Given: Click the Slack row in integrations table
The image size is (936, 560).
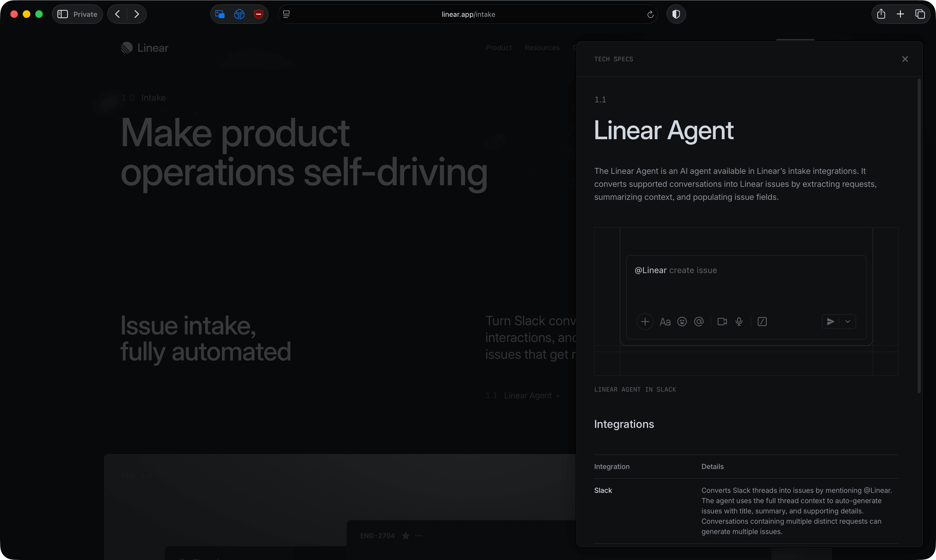Looking at the screenshot, I should [x=746, y=511].
